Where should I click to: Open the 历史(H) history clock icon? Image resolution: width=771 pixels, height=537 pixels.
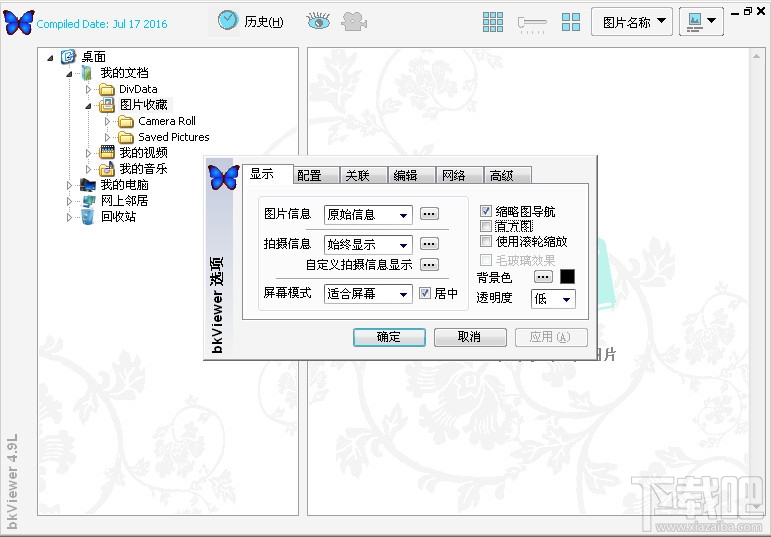tap(228, 21)
